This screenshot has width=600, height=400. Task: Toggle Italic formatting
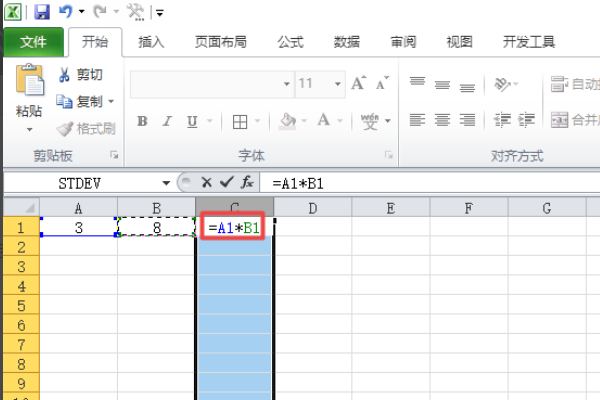point(167,121)
